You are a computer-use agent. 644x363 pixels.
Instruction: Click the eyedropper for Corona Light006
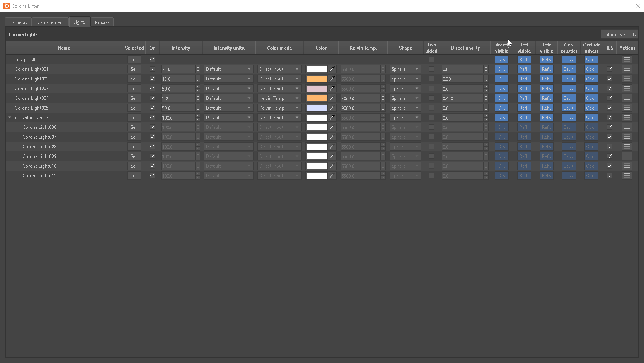(332, 127)
